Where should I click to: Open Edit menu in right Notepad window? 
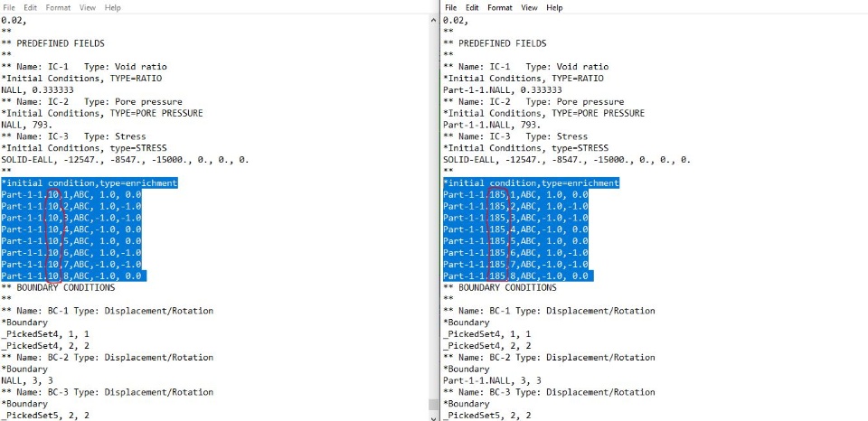(472, 8)
